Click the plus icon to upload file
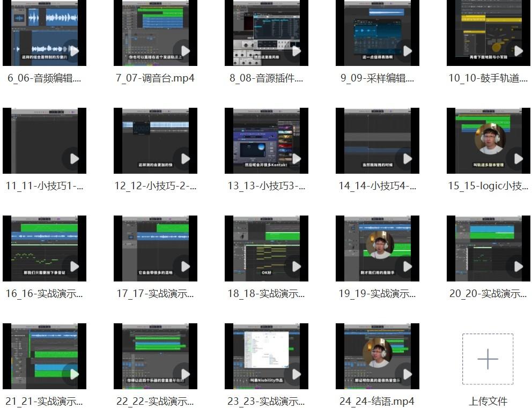The height and width of the screenshot is (408, 532). (487, 359)
